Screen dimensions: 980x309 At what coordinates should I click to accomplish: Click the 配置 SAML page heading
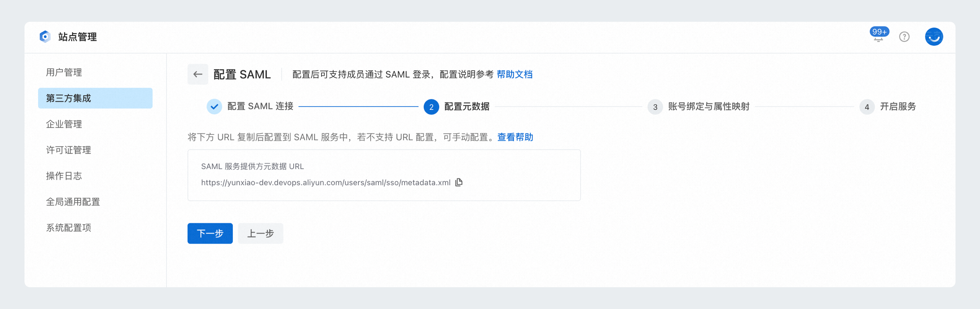point(242,75)
